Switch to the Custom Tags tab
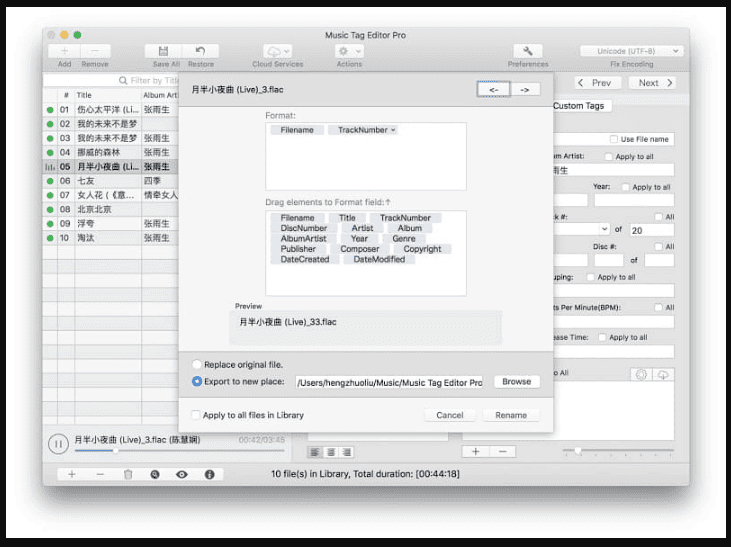This screenshot has width=731, height=547. [x=579, y=106]
